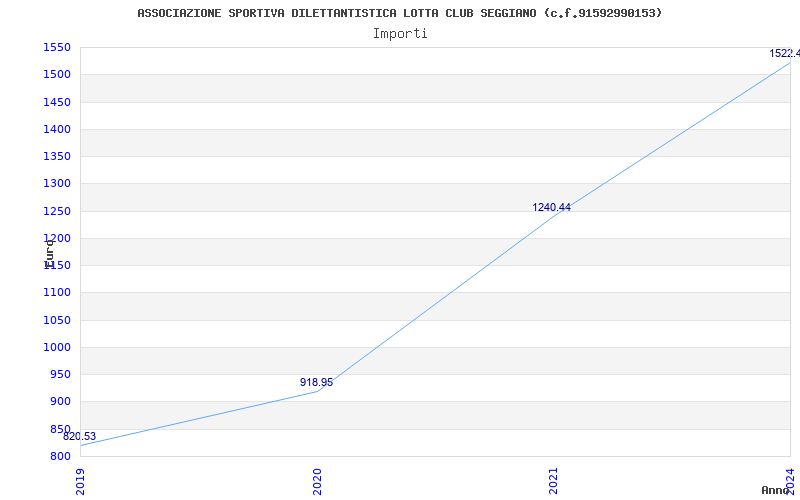The width and height of the screenshot is (800, 500).
Task: Click the 1240.44 data label
Action: point(552,208)
